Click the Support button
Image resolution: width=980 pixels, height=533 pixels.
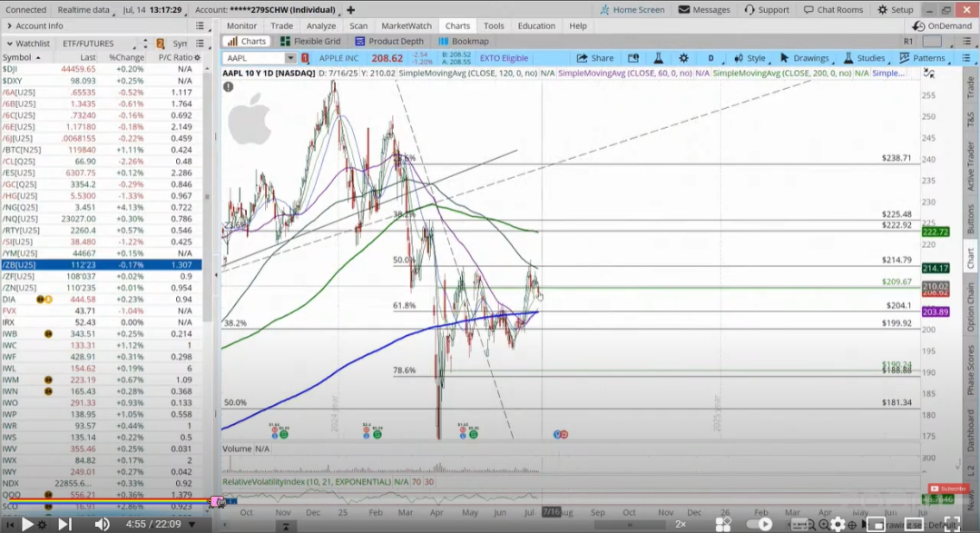coord(767,9)
